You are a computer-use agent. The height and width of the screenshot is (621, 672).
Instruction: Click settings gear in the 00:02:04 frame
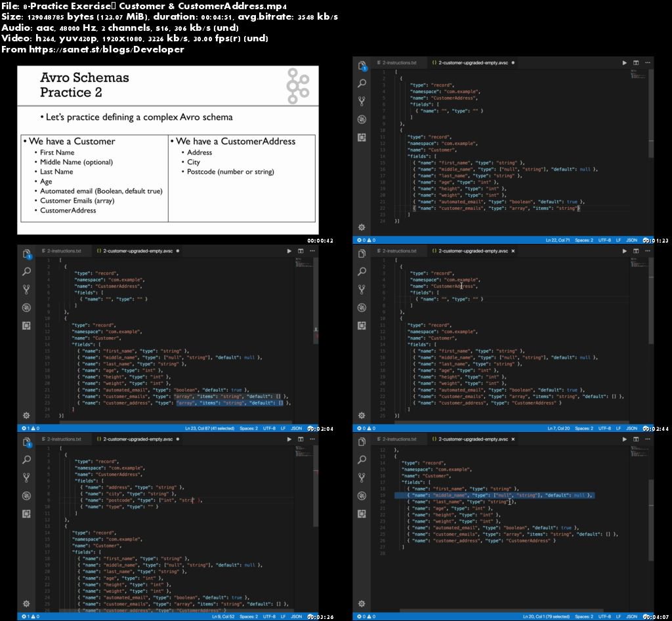(x=26, y=415)
